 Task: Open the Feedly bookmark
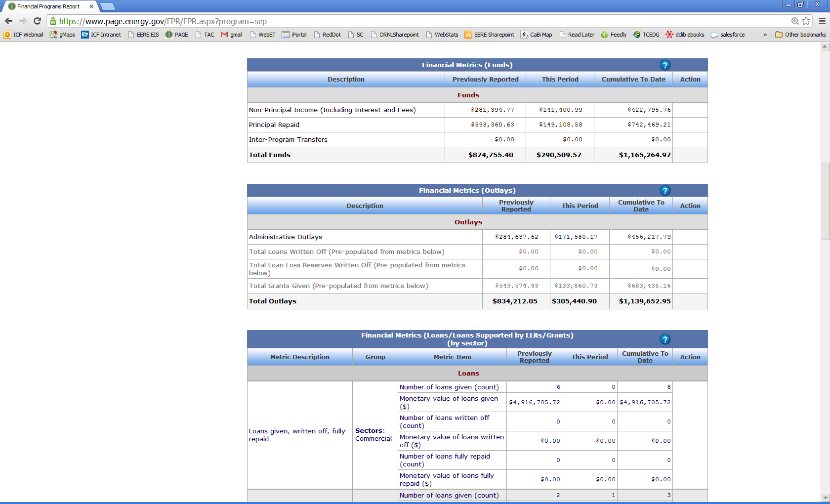tap(614, 35)
